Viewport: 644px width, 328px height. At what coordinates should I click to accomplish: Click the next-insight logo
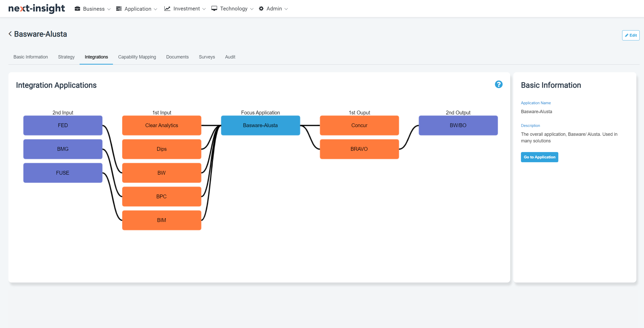[37, 8]
